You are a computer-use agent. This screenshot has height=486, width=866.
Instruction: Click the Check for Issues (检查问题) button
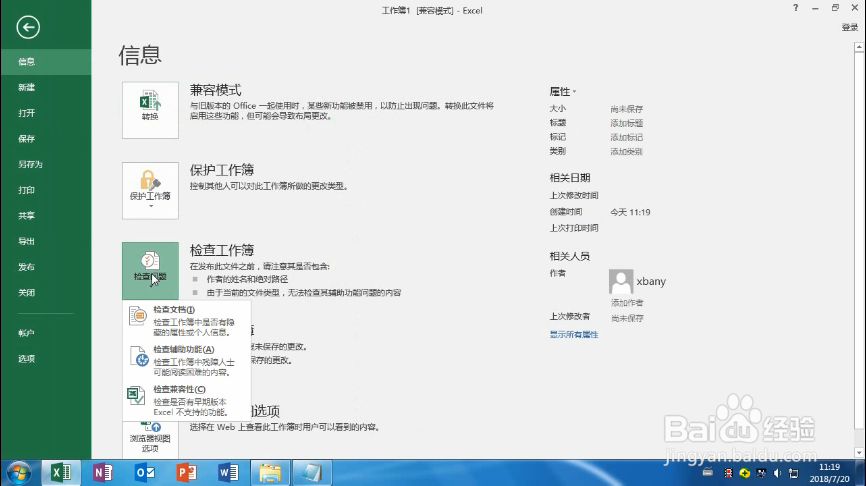(150, 271)
